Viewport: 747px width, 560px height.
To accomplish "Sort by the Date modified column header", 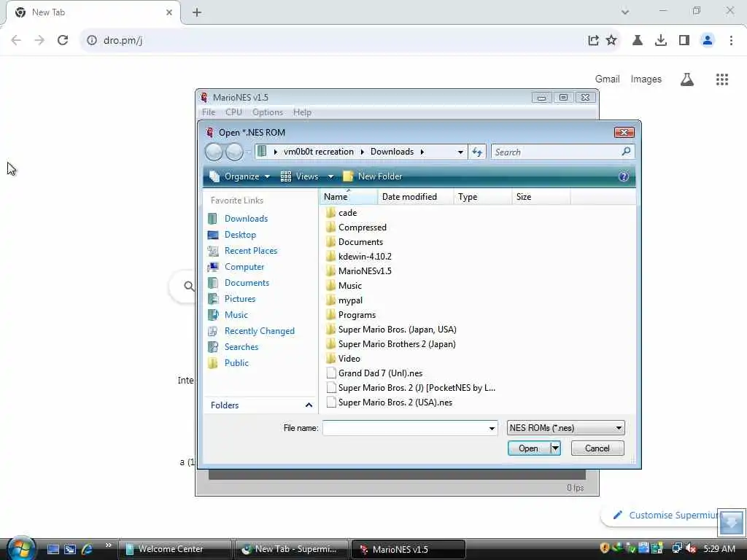I will [x=415, y=197].
